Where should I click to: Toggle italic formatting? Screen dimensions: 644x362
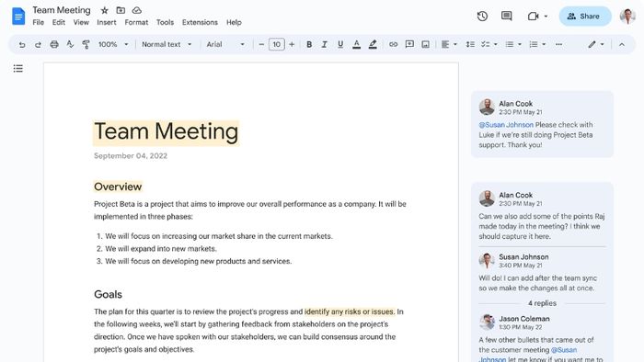pos(325,44)
